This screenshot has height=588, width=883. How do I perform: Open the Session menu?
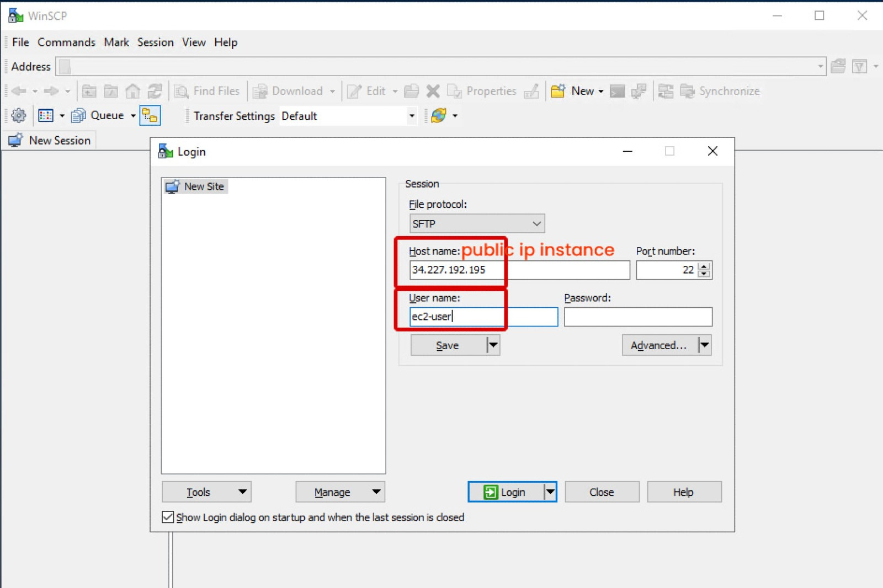156,42
